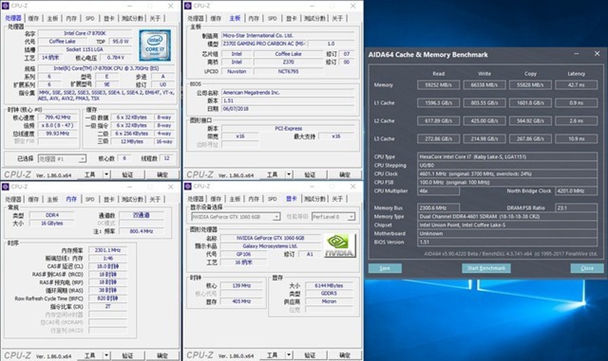Image resolution: width=608 pixels, height=361 pixels.
Task: Select the 内存 tab in the mainboard window
Action: click(x=254, y=18)
